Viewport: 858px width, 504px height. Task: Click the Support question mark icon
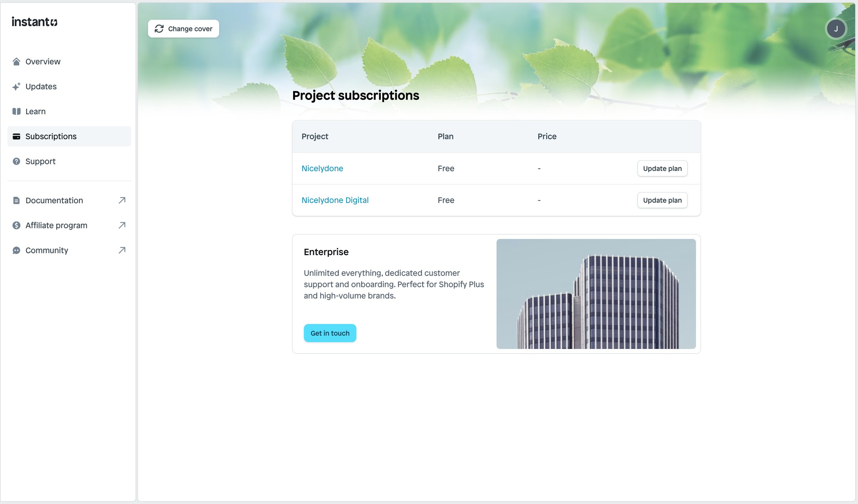(16, 161)
